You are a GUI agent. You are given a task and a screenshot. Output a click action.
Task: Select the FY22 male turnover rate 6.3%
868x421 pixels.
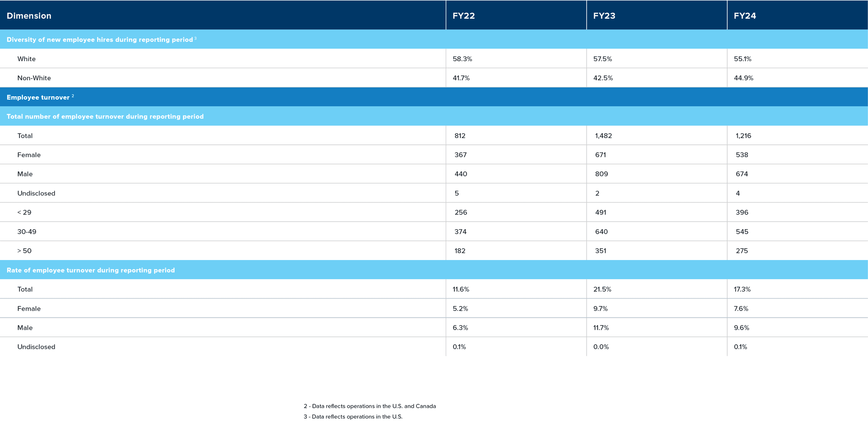tap(460, 328)
